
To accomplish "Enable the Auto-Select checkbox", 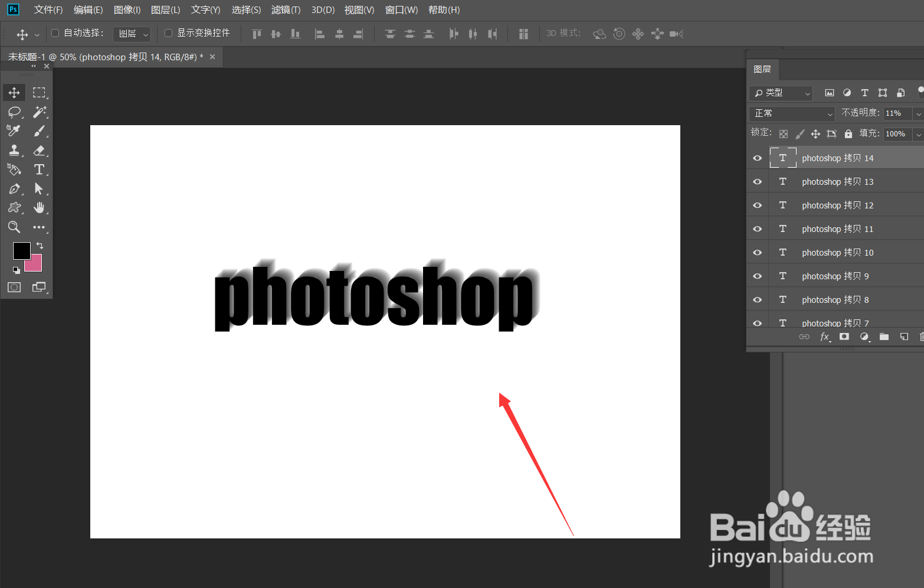I will pos(55,33).
